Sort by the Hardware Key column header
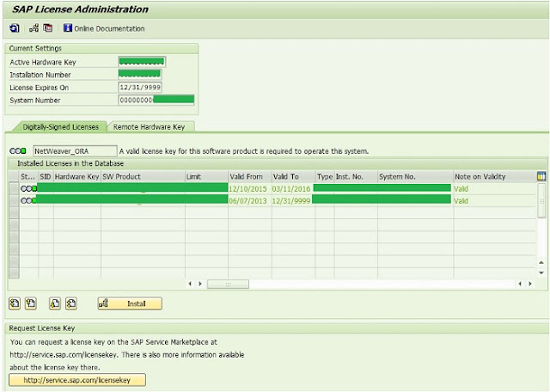 (x=77, y=176)
